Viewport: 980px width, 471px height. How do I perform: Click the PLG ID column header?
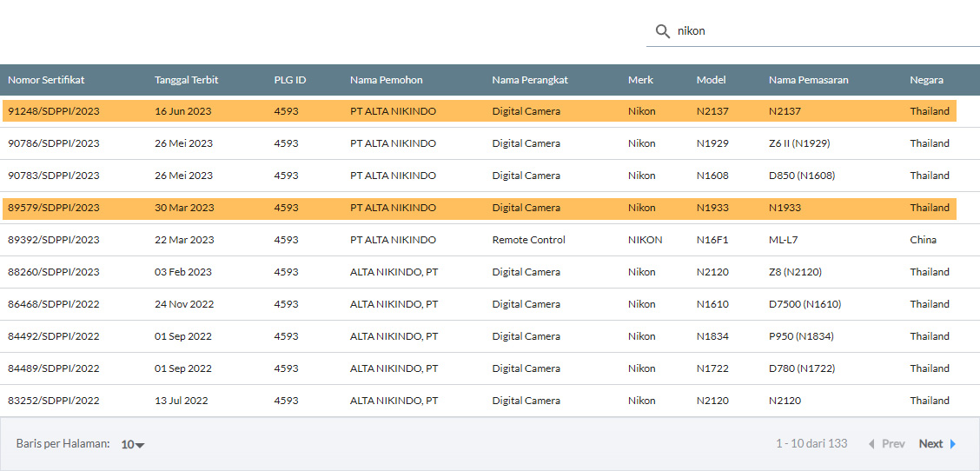(x=290, y=80)
